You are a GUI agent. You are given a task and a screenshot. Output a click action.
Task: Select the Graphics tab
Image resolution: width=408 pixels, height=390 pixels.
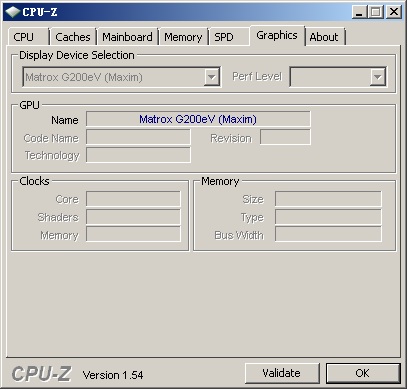277,35
